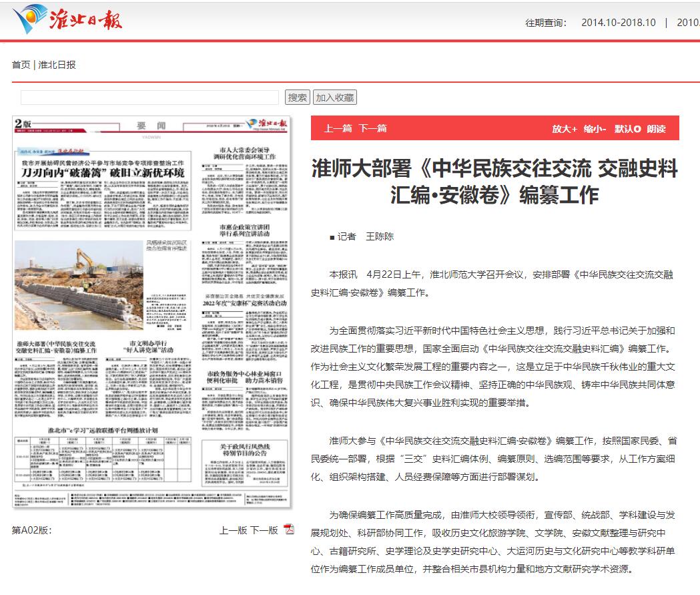
Task: Go to previous page via 上一版
Action: [x=233, y=530]
